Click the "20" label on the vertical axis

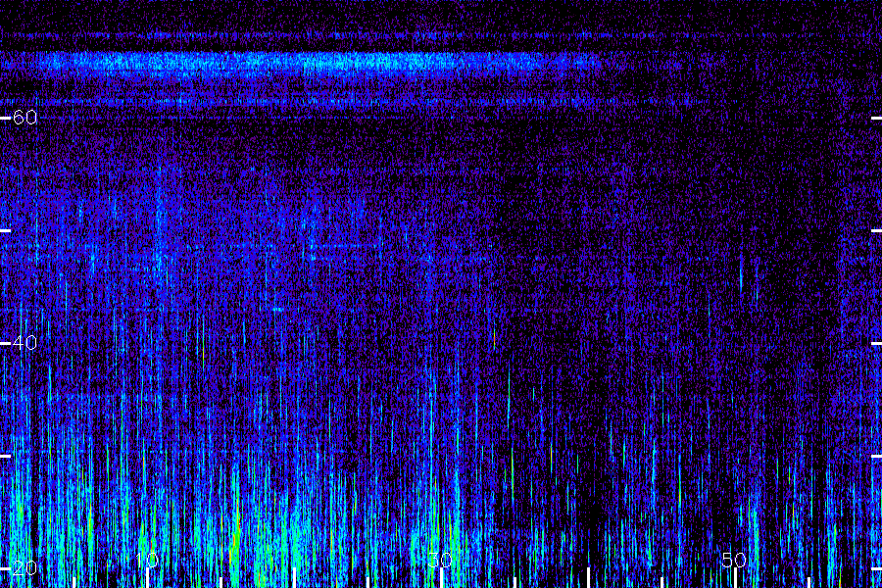[x=24, y=567]
